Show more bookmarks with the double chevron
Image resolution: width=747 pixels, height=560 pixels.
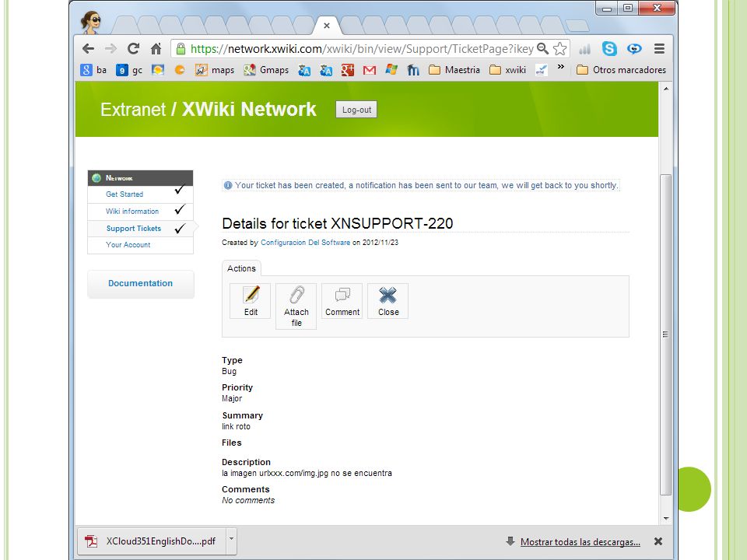(561, 67)
